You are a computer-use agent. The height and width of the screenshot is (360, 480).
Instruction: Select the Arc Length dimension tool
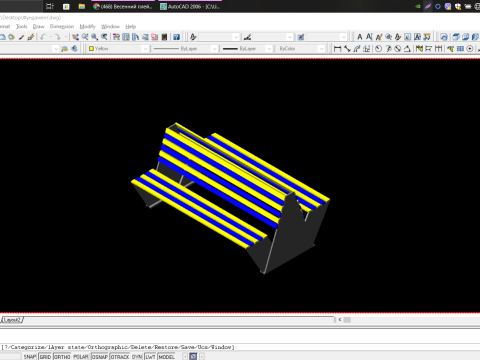coord(357,49)
